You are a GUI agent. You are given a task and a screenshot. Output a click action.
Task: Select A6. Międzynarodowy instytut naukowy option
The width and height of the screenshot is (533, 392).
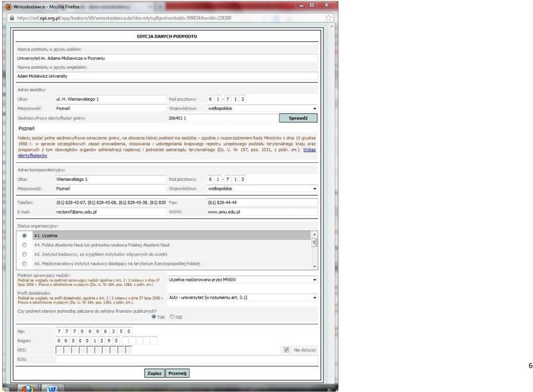pyautogui.click(x=24, y=264)
